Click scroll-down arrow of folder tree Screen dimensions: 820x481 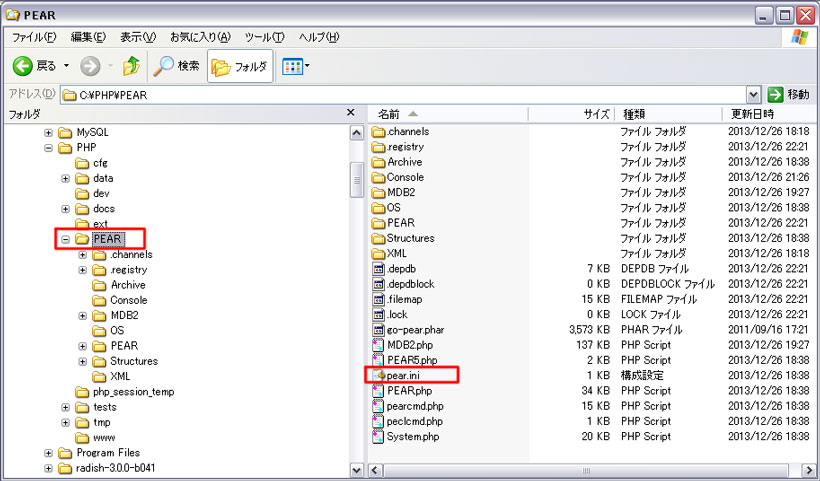click(x=357, y=469)
